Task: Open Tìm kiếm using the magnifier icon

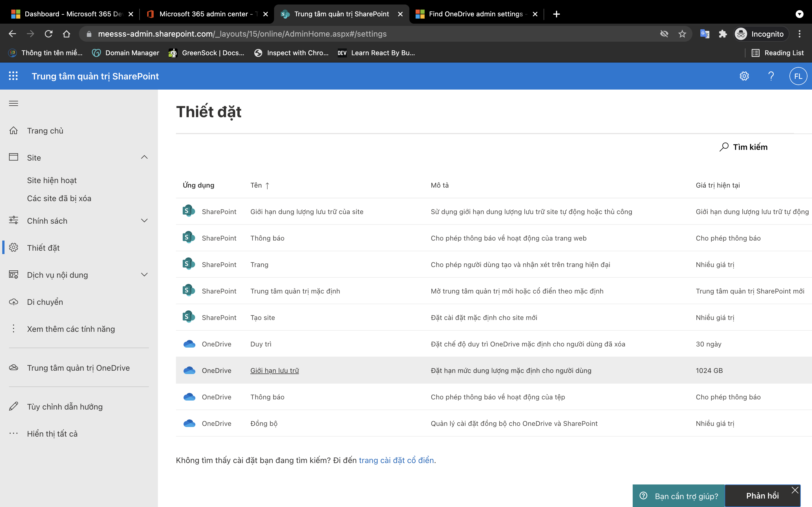Action: [x=724, y=146]
